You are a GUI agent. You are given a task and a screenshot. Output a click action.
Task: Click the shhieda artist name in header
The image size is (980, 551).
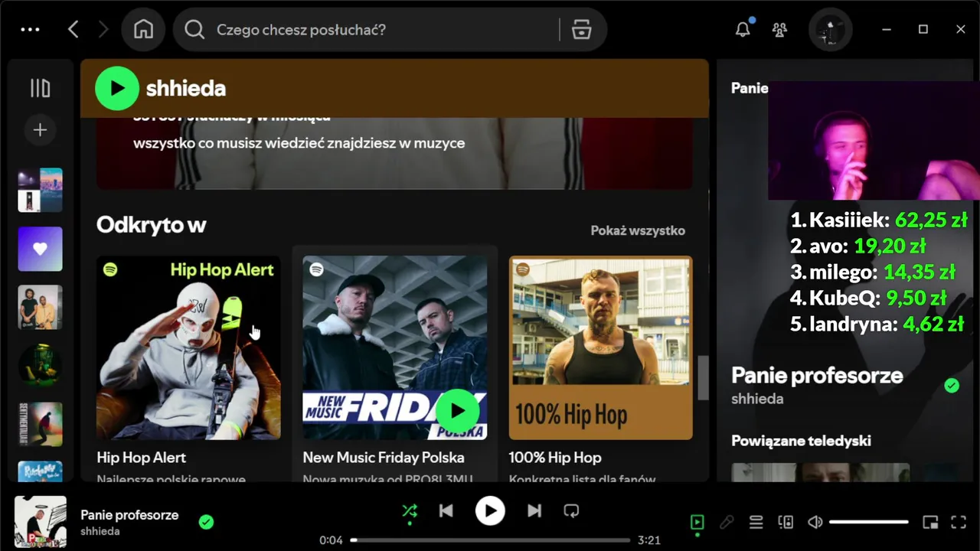186,88
